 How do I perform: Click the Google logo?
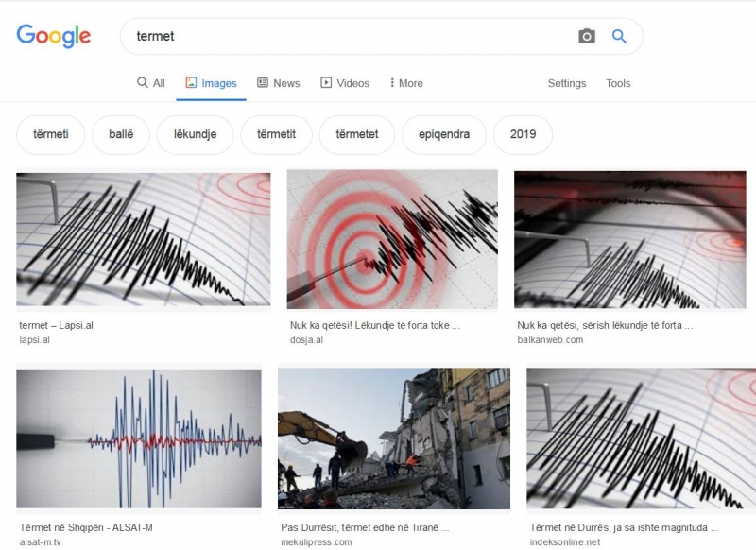(x=54, y=36)
